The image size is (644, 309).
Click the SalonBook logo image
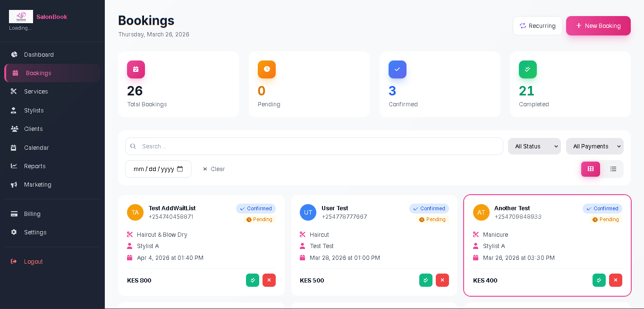click(21, 17)
